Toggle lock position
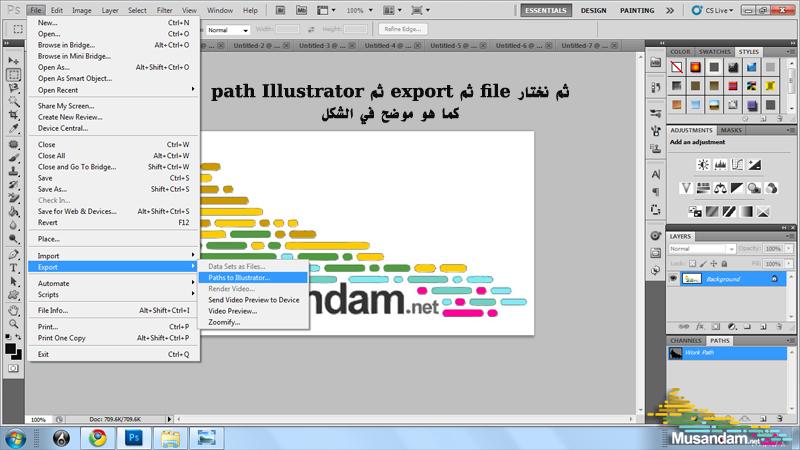The height and width of the screenshot is (450, 800). pyautogui.click(x=714, y=264)
